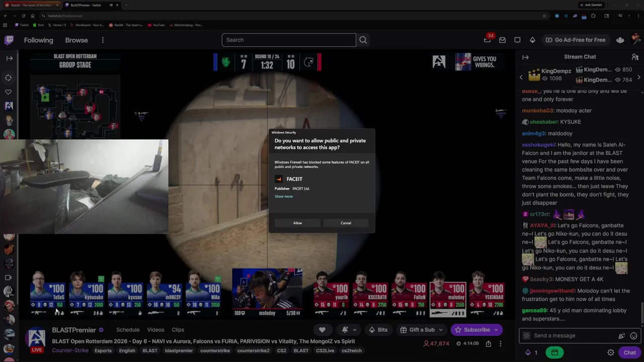
Task: Open the chat community users icon
Action: tap(635, 57)
